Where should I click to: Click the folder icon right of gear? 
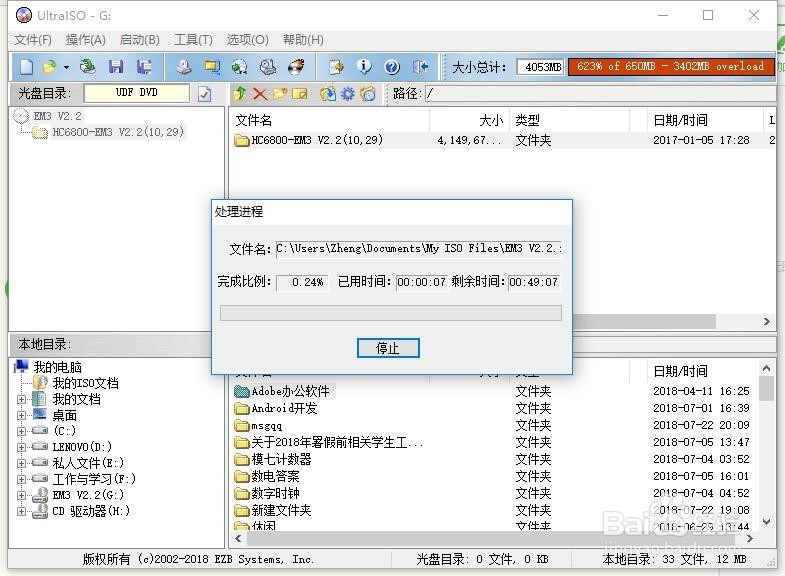tap(368, 94)
